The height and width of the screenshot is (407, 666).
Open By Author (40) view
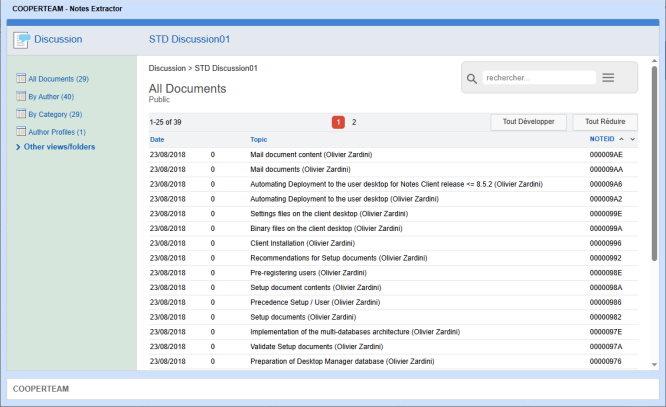[x=51, y=97]
